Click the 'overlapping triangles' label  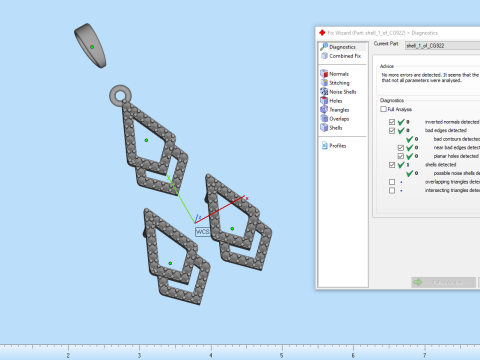(x=452, y=182)
